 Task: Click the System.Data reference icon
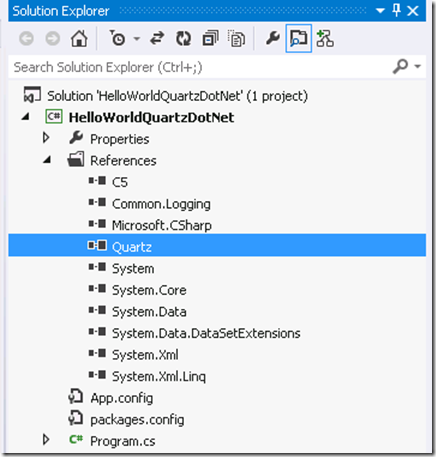click(x=97, y=310)
